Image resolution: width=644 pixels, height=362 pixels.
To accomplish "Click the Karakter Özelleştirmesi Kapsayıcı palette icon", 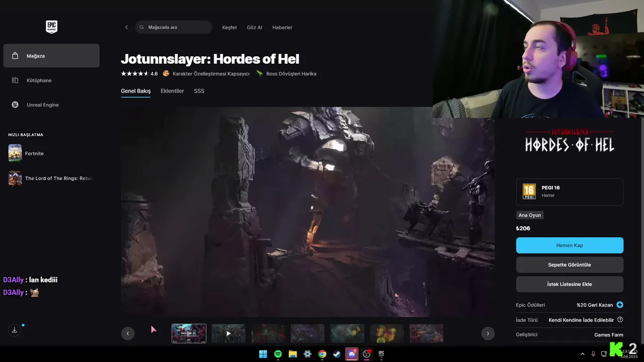I will coord(166,73).
